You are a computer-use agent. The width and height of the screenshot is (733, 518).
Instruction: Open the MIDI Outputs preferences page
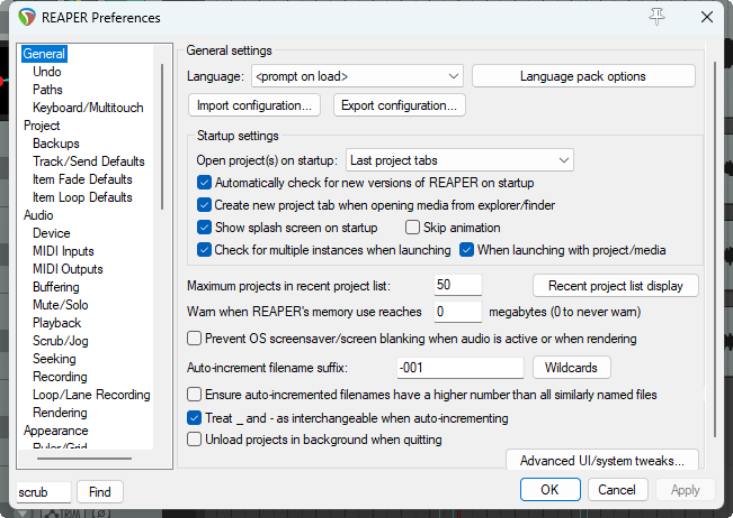click(68, 269)
